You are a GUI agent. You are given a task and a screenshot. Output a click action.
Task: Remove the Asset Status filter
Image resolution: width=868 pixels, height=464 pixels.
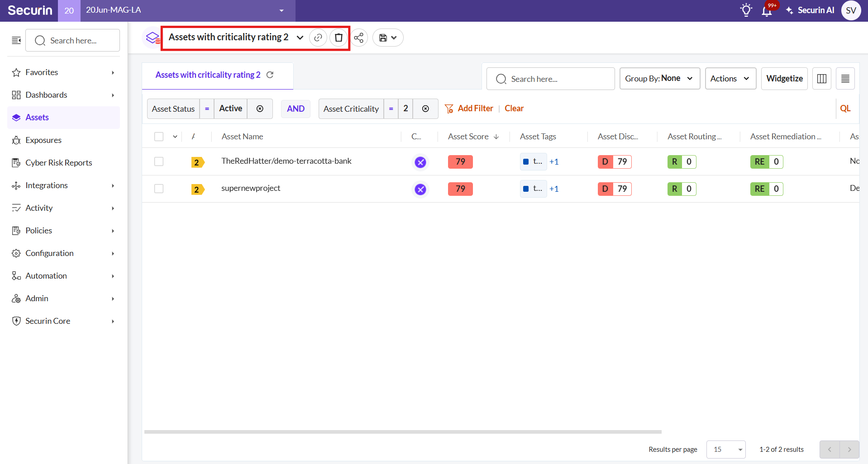pyautogui.click(x=260, y=109)
